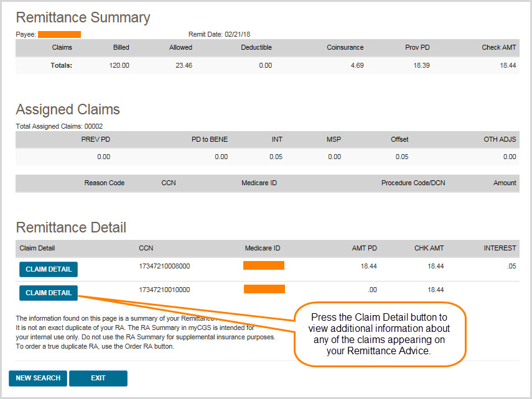
Task: Click the Billed column header
Action: (121, 47)
